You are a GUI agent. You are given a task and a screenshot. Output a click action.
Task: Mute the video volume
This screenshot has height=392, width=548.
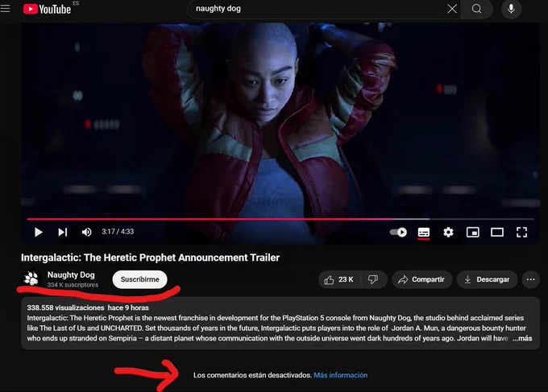pyautogui.click(x=86, y=232)
